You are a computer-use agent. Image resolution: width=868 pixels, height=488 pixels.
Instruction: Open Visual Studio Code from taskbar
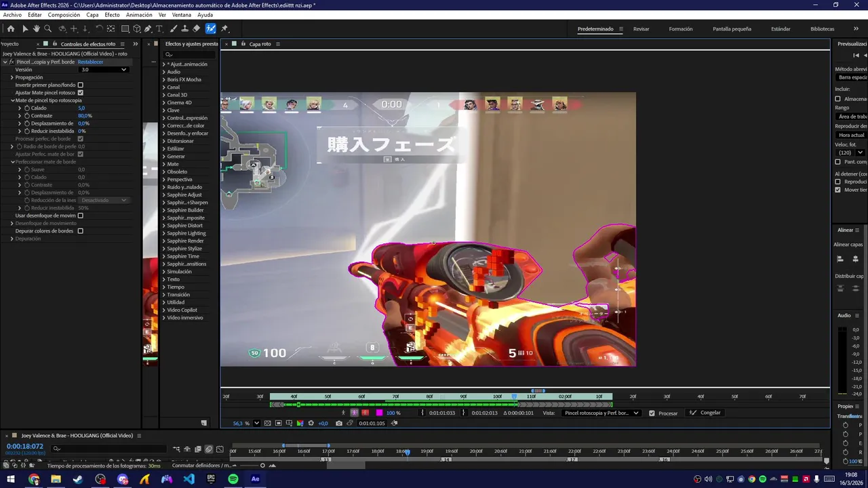click(x=189, y=479)
